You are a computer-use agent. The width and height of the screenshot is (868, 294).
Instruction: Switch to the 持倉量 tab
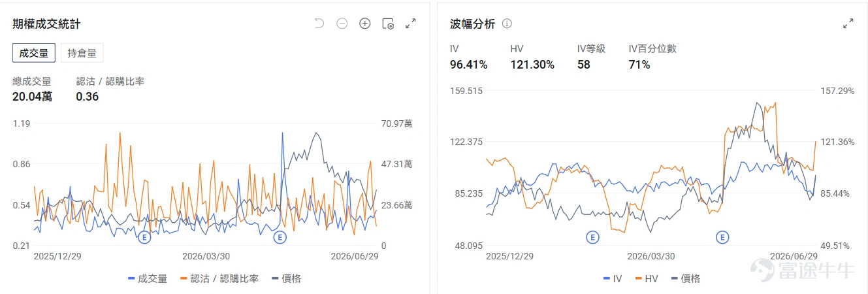(x=82, y=53)
